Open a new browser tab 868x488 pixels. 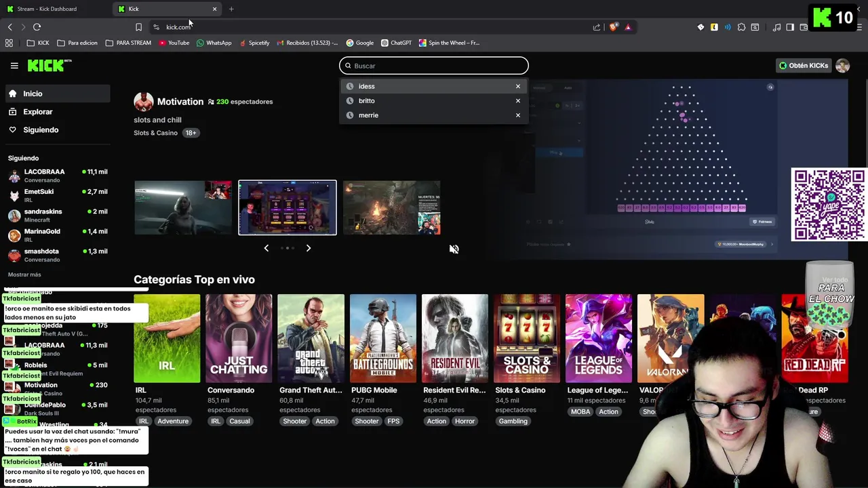click(x=231, y=9)
